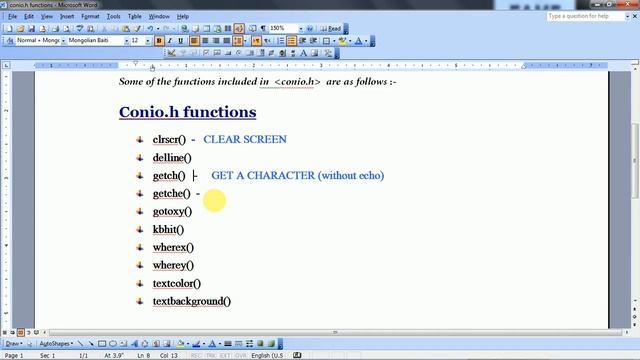Open the Insert menu
The height and width of the screenshot is (360, 640).
(x=67, y=16)
